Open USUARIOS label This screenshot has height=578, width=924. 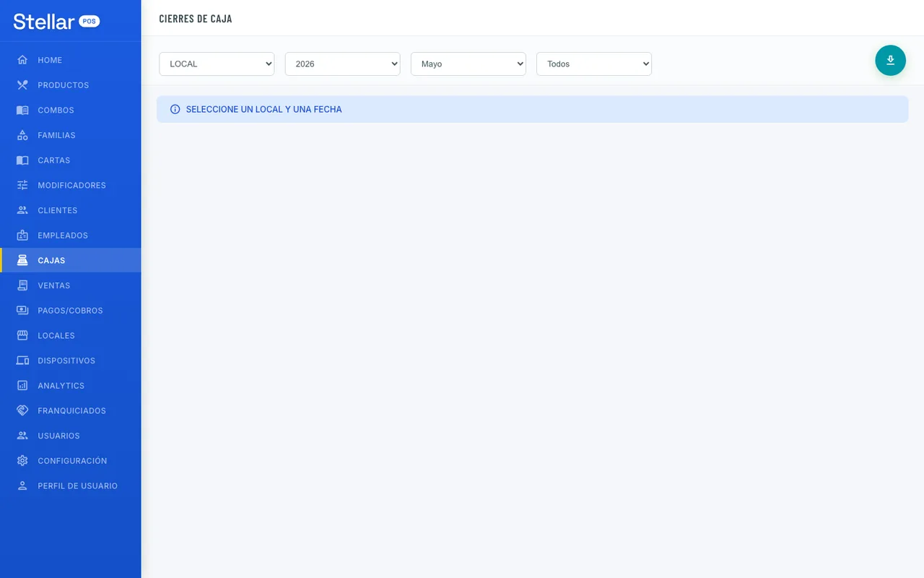[x=59, y=436]
